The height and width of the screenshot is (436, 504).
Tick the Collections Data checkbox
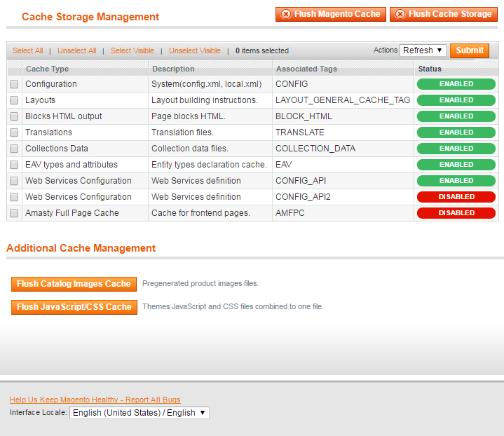point(14,148)
